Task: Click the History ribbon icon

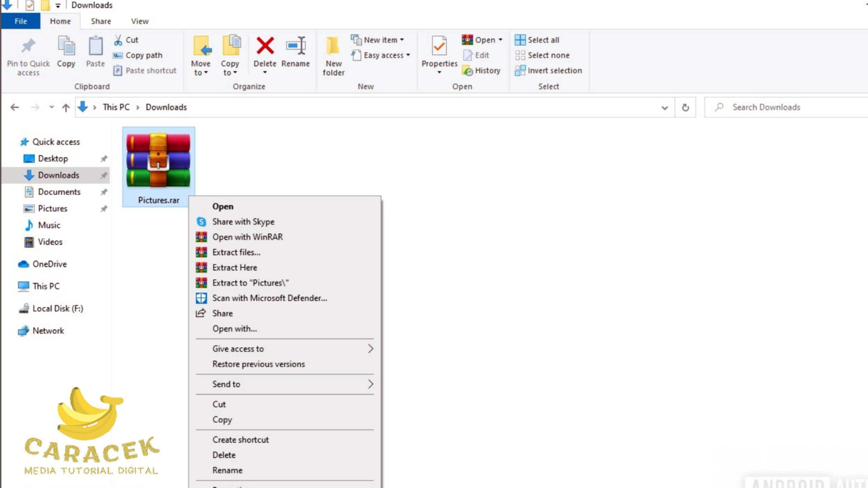Action: click(468, 71)
